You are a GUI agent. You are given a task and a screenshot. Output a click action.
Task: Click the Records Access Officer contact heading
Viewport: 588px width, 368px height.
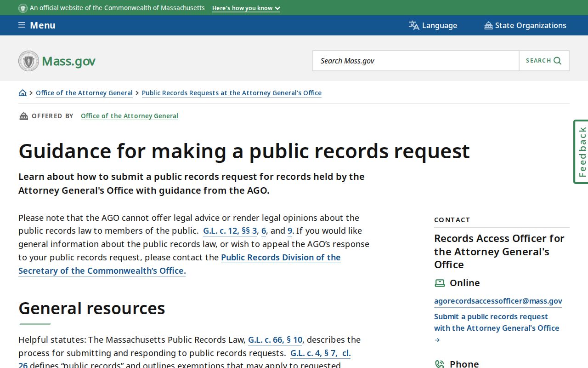499,252
